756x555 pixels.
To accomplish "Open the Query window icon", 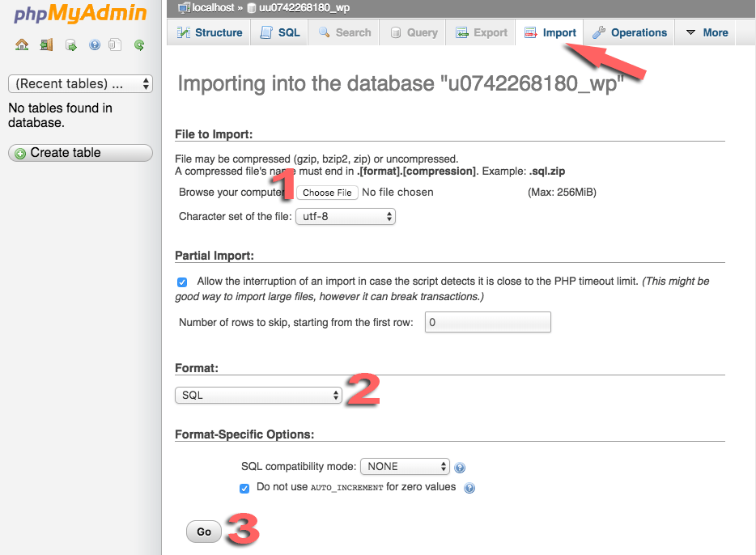I will [70, 45].
